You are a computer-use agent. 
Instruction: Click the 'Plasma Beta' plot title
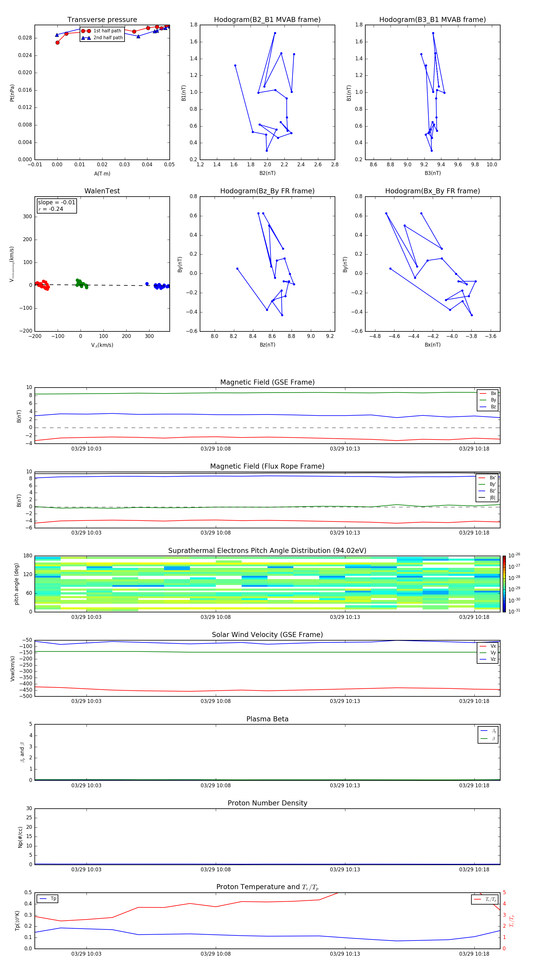click(x=267, y=719)
